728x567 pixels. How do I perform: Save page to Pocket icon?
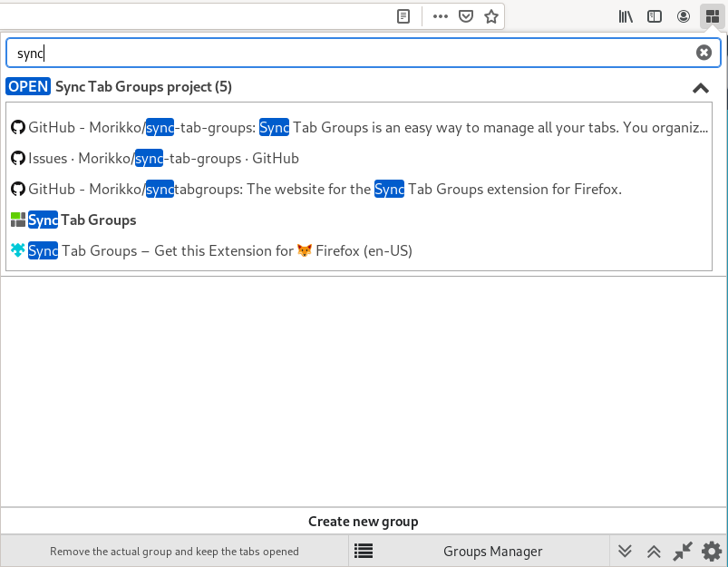(466, 16)
